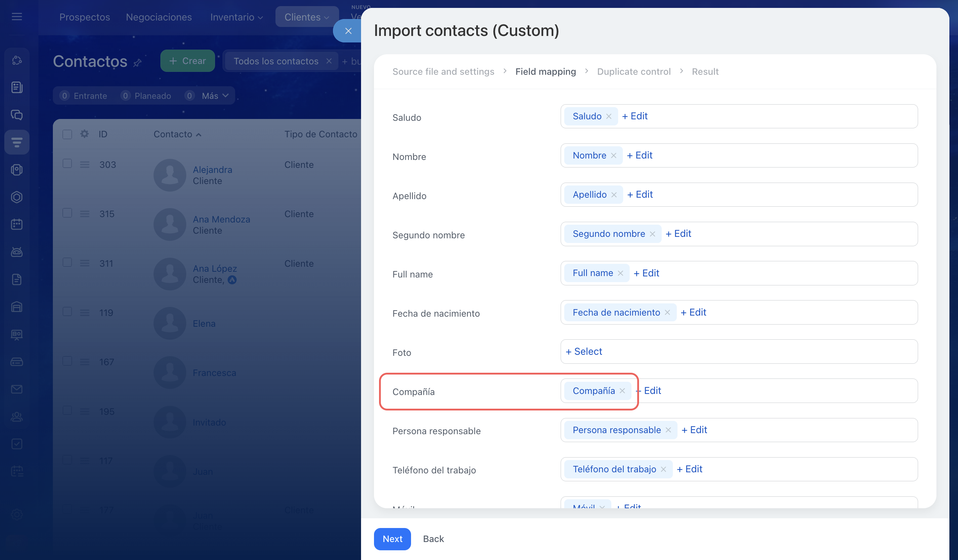Toggle the select-all contacts checkbox
The width and height of the screenshot is (958, 560).
coord(67,134)
